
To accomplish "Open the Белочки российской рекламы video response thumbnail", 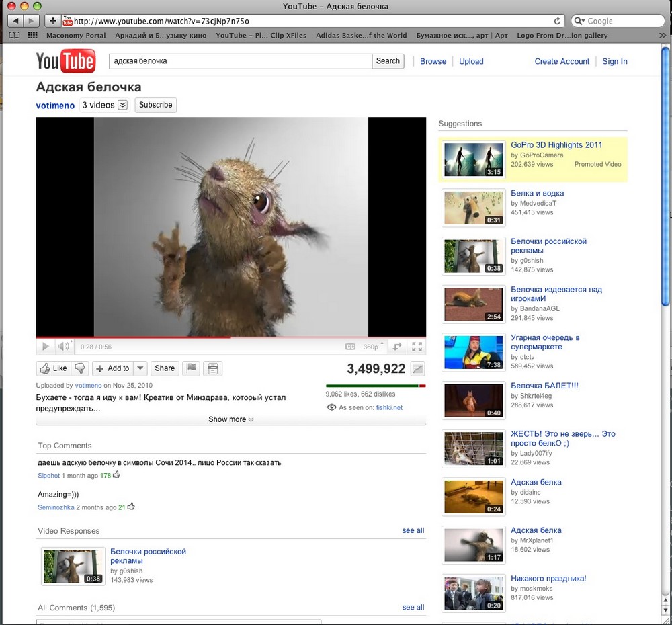I will pyautogui.click(x=73, y=566).
